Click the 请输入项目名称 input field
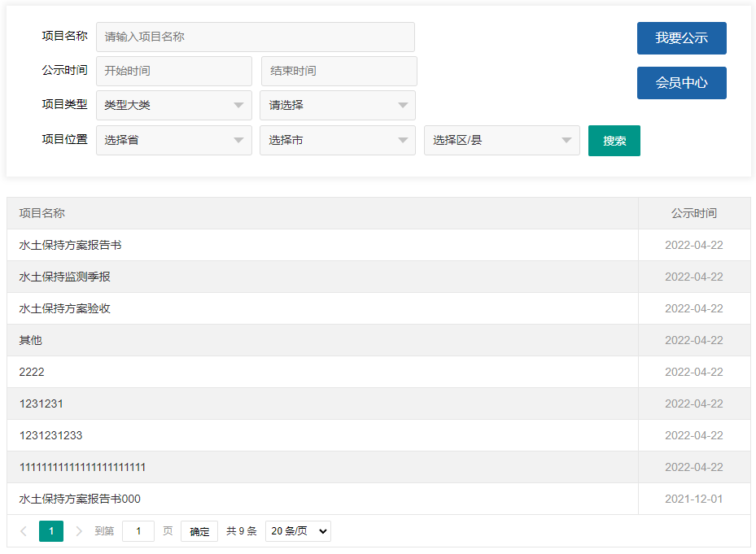 click(x=255, y=37)
